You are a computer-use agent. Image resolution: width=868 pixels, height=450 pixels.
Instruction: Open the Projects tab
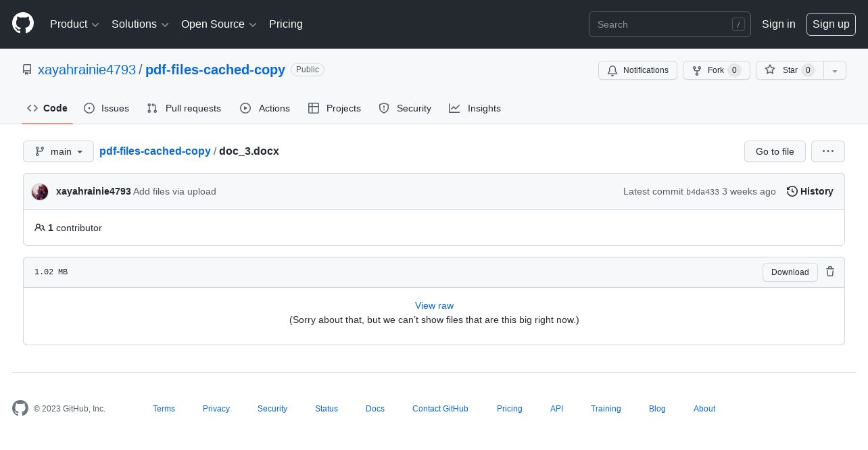tap(335, 108)
